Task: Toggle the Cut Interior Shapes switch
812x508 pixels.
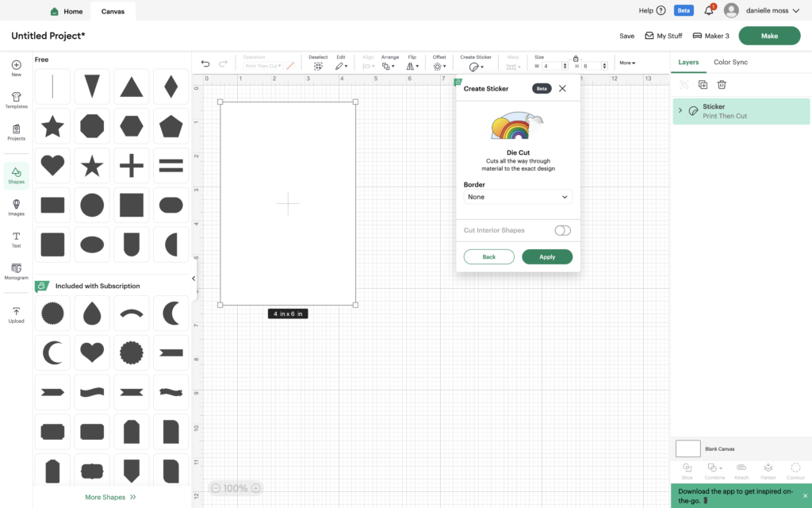Action: pyautogui.click(x=562, y=230)
